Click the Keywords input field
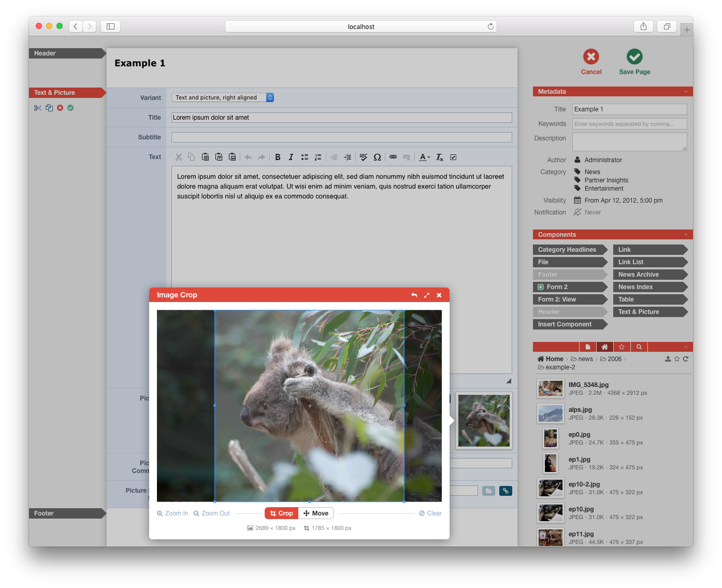The height and width of the screenshot is (588, 722). (630, 124)
